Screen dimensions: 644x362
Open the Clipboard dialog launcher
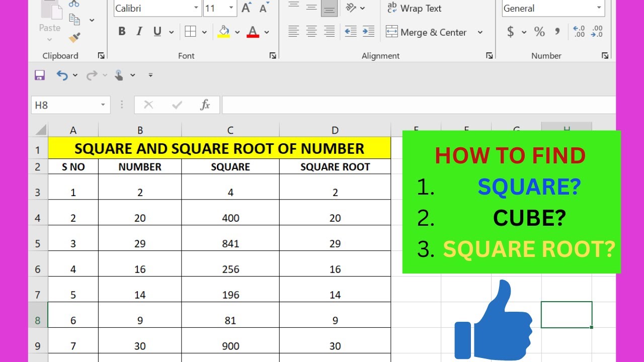[x=101, y=56]
